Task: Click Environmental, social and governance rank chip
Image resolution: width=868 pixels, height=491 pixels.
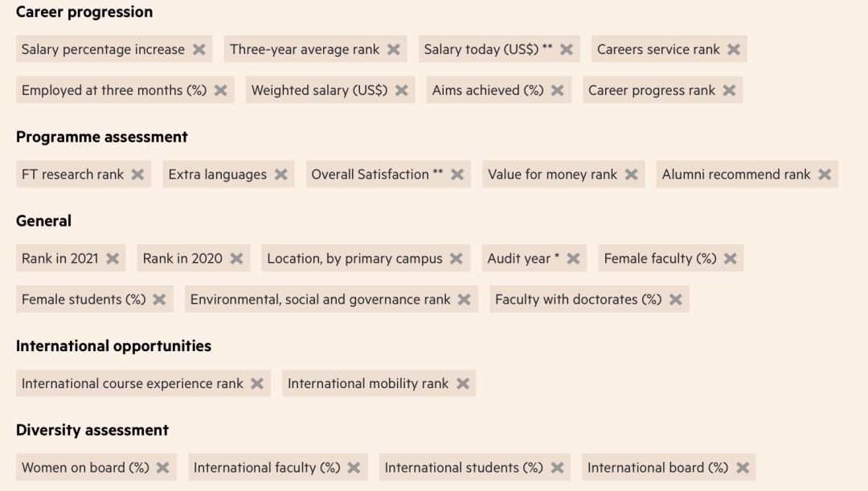Action: [x=320, y=299]
